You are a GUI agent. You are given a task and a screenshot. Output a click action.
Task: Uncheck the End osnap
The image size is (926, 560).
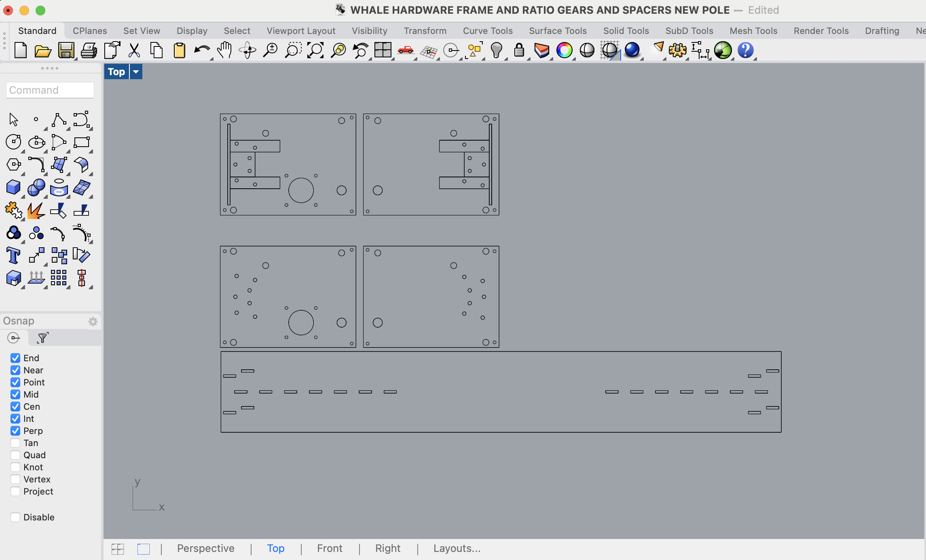[x=15, y=358]
